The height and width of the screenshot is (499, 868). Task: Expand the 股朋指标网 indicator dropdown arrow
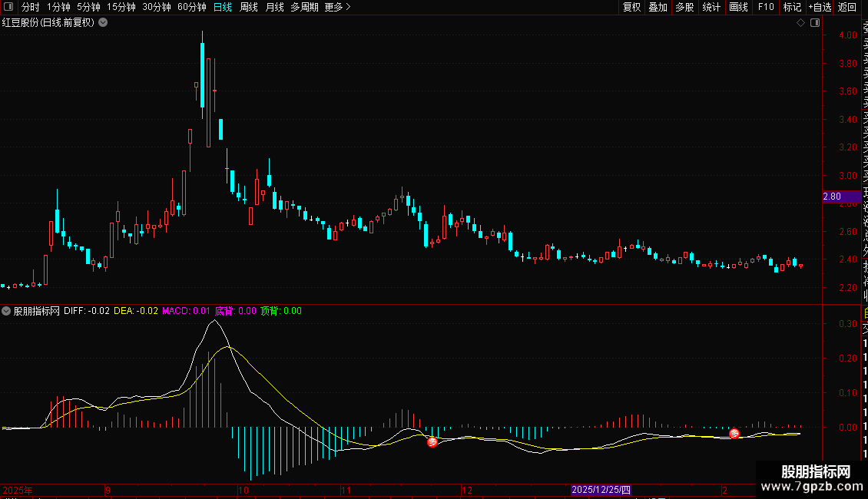tap(6, 311)
